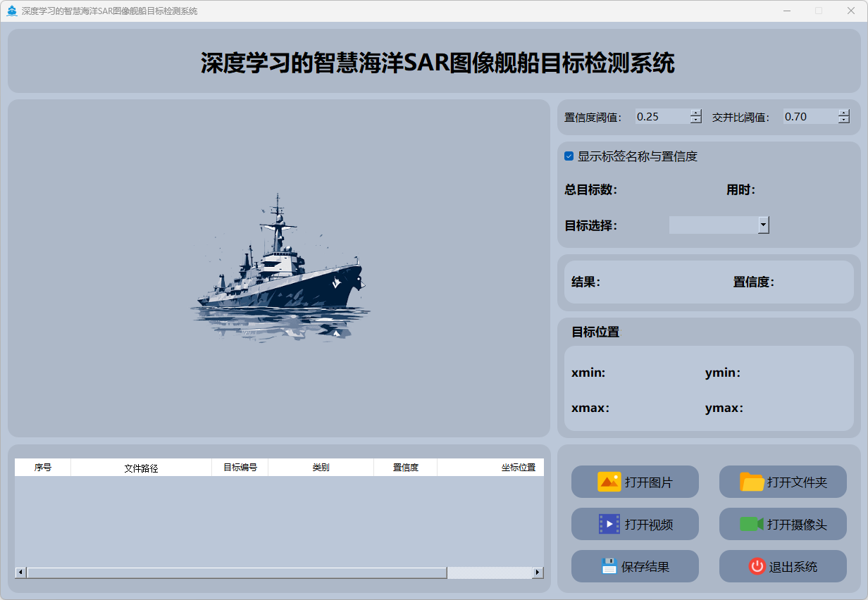Click the 文件路径 column header
The image size is (868, 600).
[x=141, y=468]
